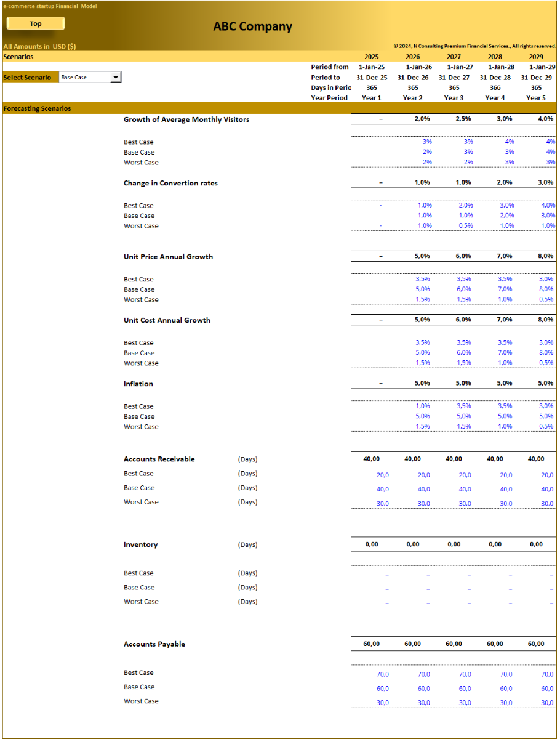This screenshot has width=560, height=739.
Task: Click Accounts Payable 2026 summary value 60,00
Action: 413,644
